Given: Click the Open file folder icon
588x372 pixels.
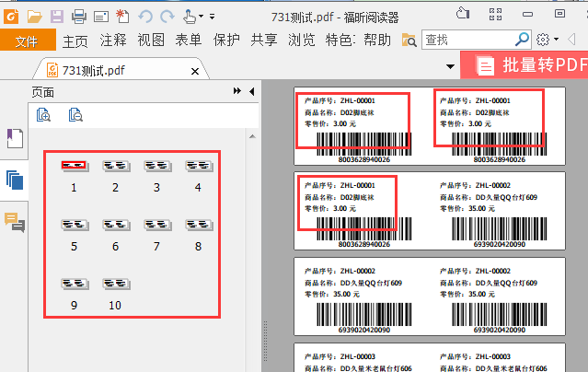Looking at the screenshot, I should (x=34, y=16).
